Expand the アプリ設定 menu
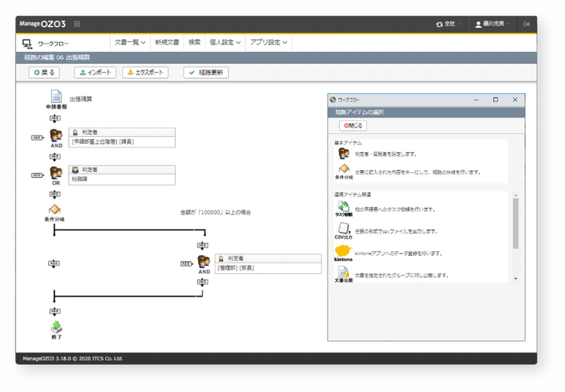565x392 pixels. 269,42
